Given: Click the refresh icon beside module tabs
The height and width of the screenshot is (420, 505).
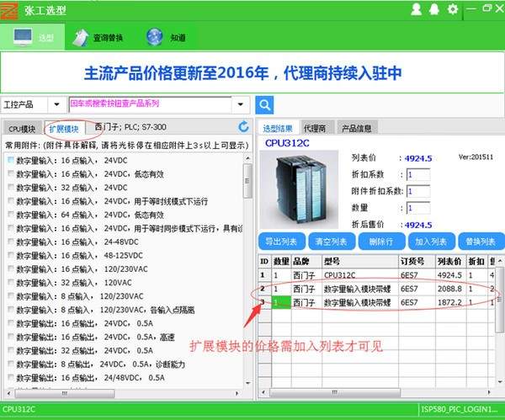Looking at the screenshot, I should coord(244,127).
